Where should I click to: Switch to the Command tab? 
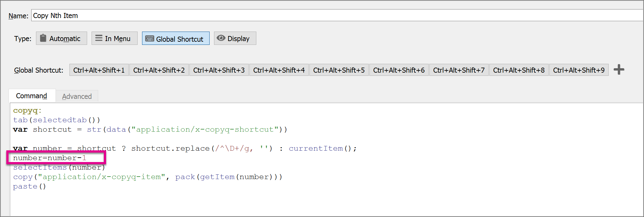click(32, 96)
